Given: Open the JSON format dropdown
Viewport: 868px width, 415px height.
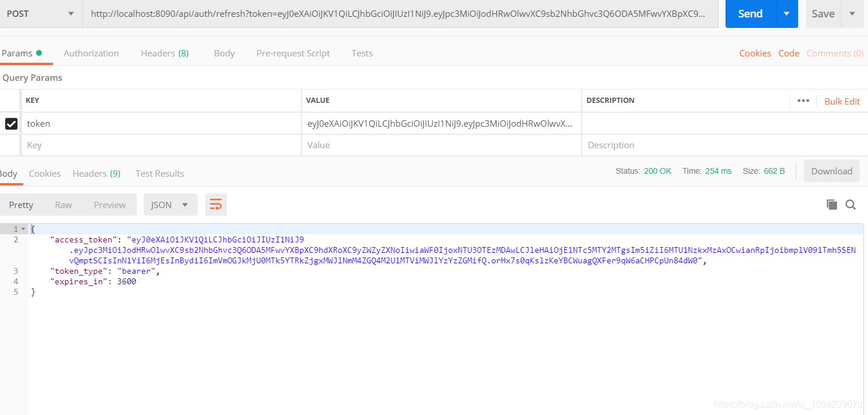Looking at the screenshot, I should pyautogui.click(x=170, y=205).
